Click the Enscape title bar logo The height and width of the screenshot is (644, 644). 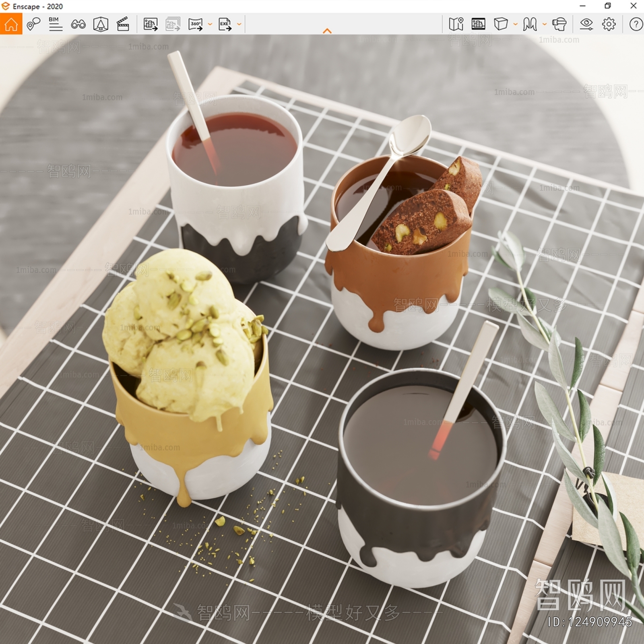6,6
